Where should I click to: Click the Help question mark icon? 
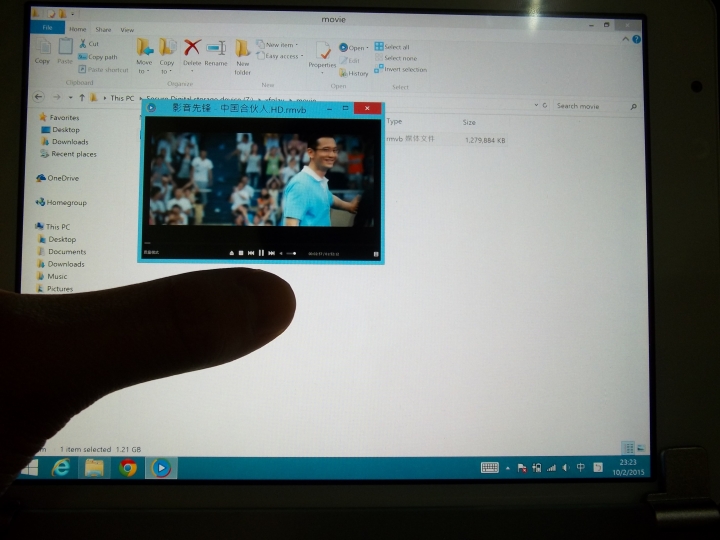pyautogui.click(x=636, y=39)
